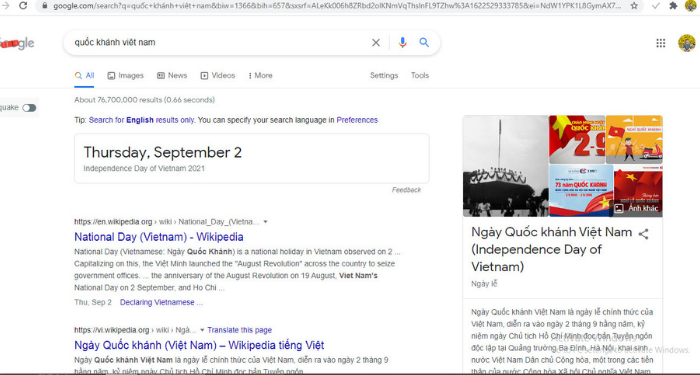Click the forward navigation arrow
Screen dimensions: 700x375
5,5
